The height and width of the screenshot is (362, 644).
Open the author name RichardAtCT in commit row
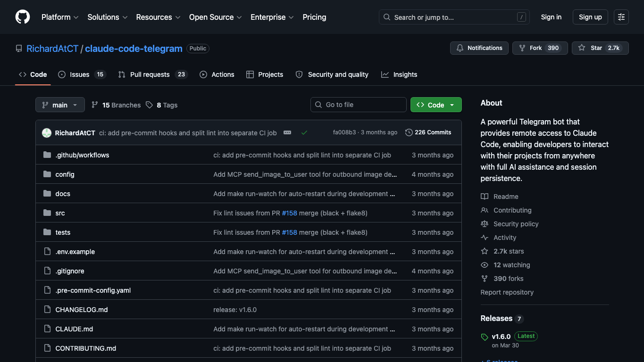pyautogui.click(x=75, y=133)
